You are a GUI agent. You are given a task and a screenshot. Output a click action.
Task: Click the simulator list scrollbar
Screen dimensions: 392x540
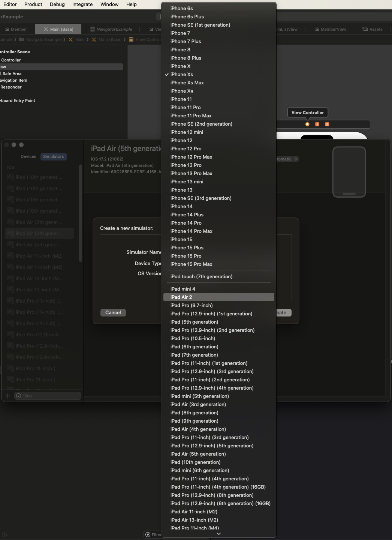click(80, 213)
